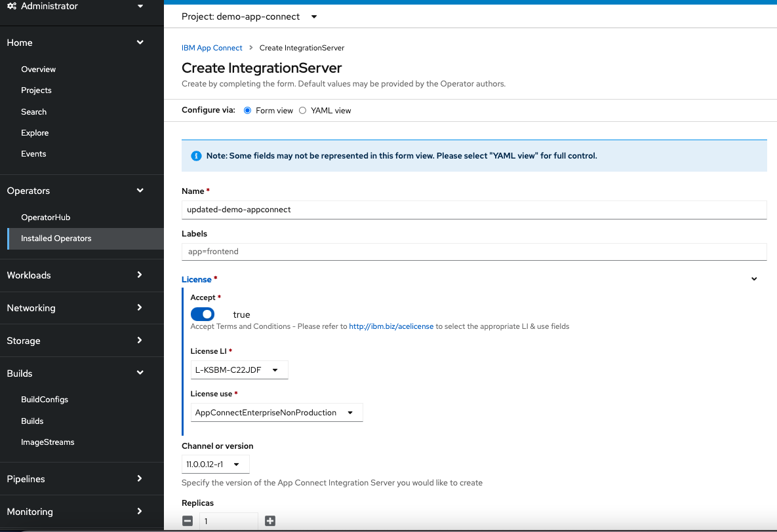Image resolution: width=777 pixels, height=532 pixels.
Task: Open Events from the sidebar
Action: coord(33,153)
